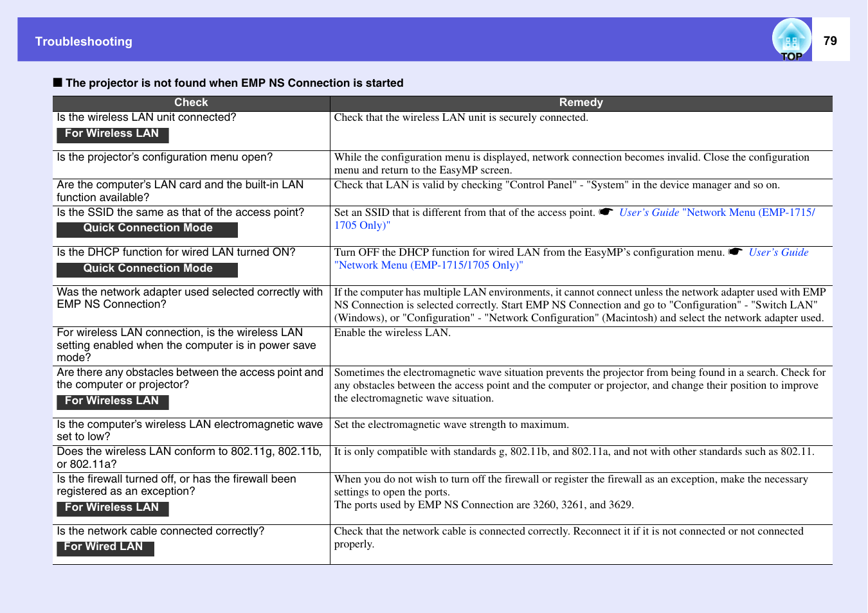Screen dimensions: 868x613
Task: Click remedy 'Sometimes the electromagnetic wave situation'
Action: click(580, 386)
